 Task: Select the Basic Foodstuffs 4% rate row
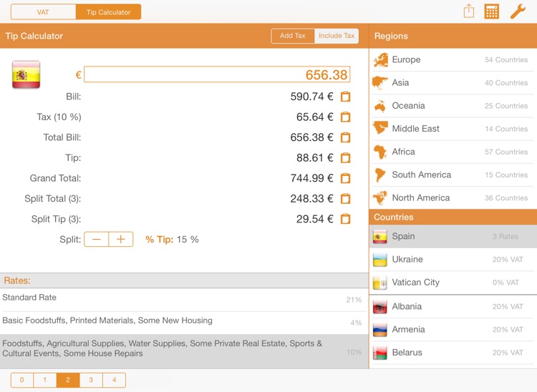(x=184, y=322)
